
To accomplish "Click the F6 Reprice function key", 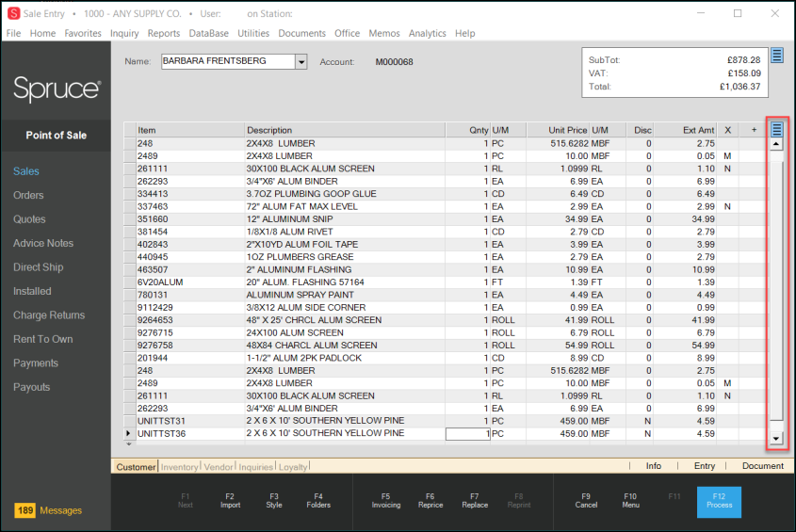I will pos(430,501).
